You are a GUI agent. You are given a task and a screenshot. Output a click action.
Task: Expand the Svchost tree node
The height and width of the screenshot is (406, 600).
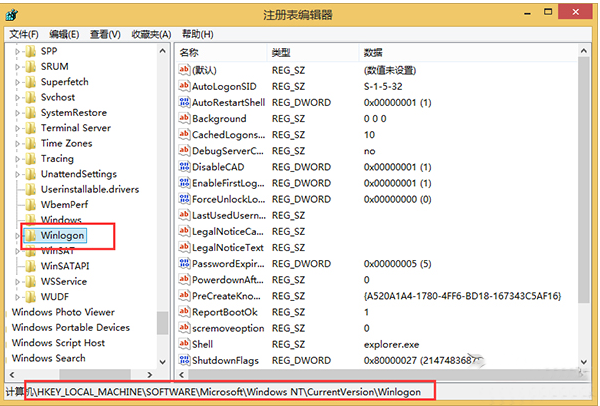point(17,97)
